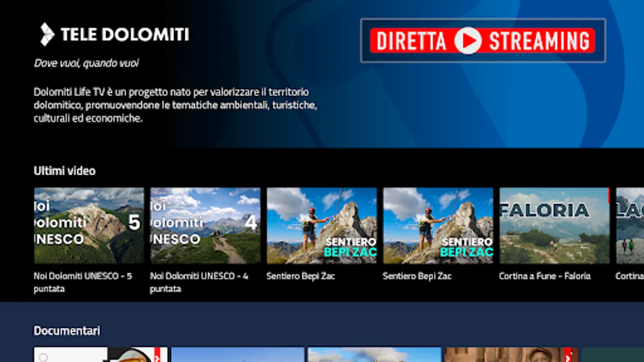Select title "Noi Dolomiti UNESCO - 5 puntata"
Viewport: 644px width, 362px height.
(x=83, y=282)
